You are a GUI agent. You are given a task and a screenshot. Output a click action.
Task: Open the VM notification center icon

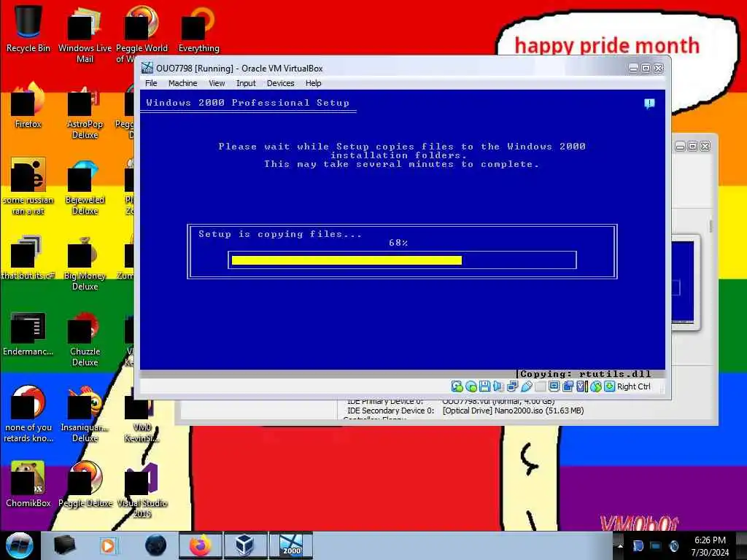(x=649, y=104)
